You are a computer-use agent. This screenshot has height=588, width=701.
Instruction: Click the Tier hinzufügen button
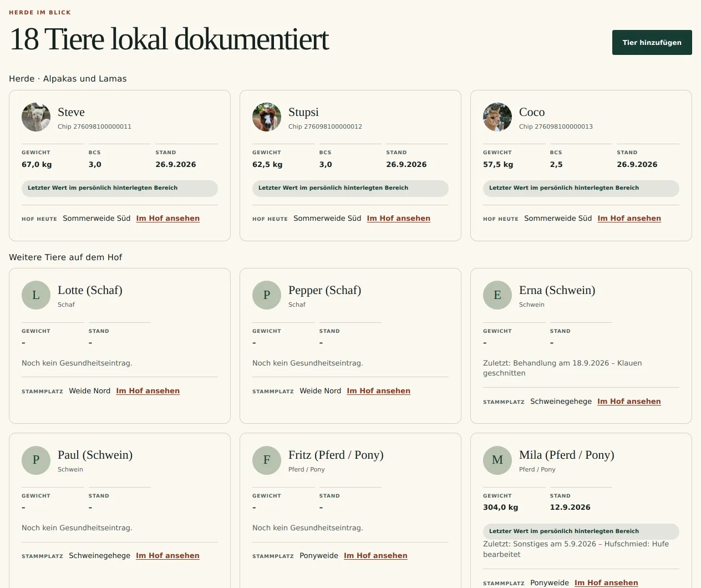pyautogui.click(x=652, y=43)
